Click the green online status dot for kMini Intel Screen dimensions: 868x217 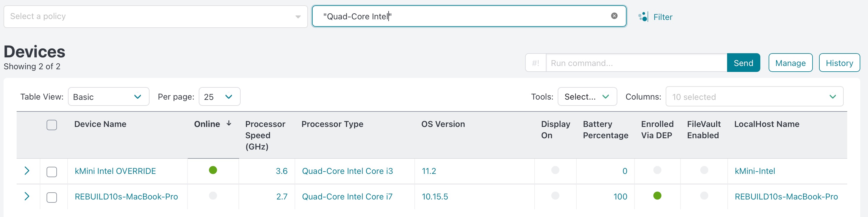pyautogui.click(x=213, y=170)
